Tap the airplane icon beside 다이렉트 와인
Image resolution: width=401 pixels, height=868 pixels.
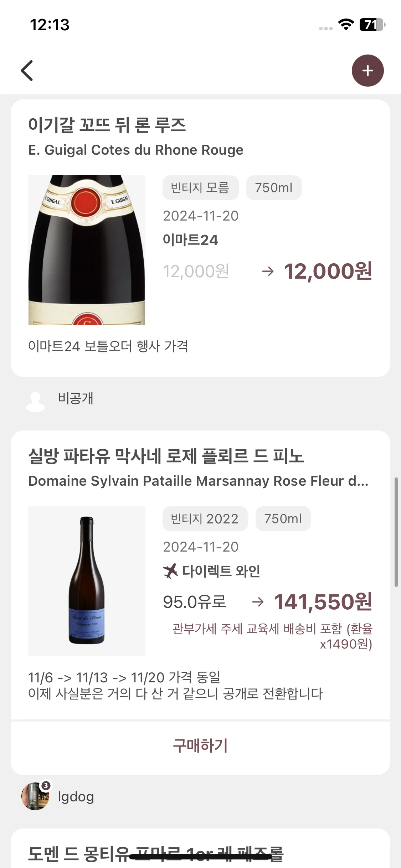point(171,571)
